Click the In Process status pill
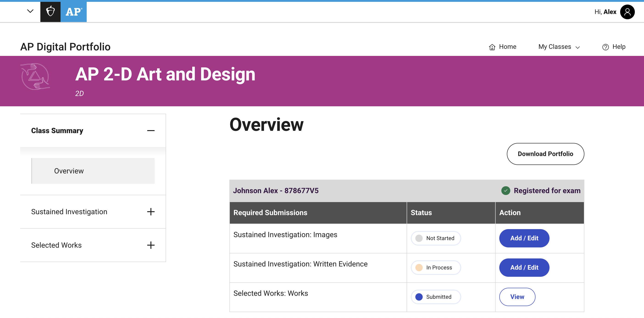The image size is (644, 318). point(436,268)
